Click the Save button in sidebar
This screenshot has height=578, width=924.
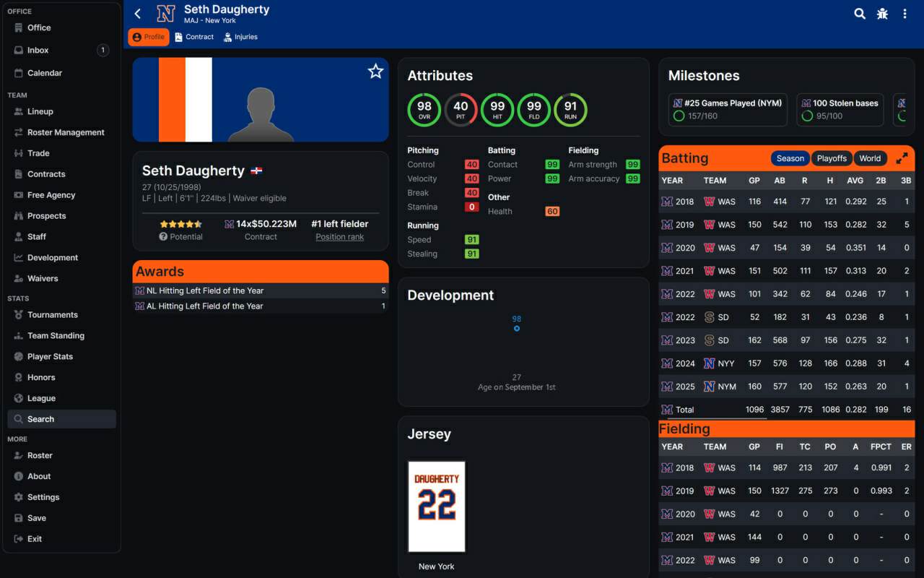tap(37, 518)
